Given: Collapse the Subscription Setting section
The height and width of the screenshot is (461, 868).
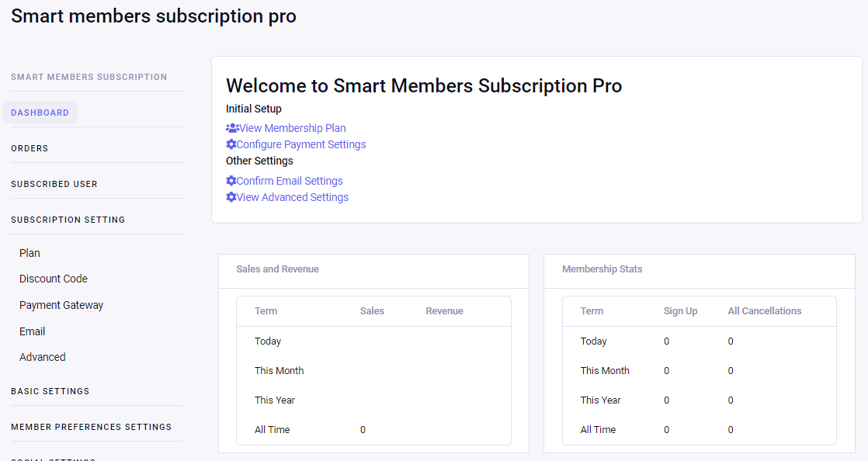Looking at the screenshot, I should (x=68, y=220).
